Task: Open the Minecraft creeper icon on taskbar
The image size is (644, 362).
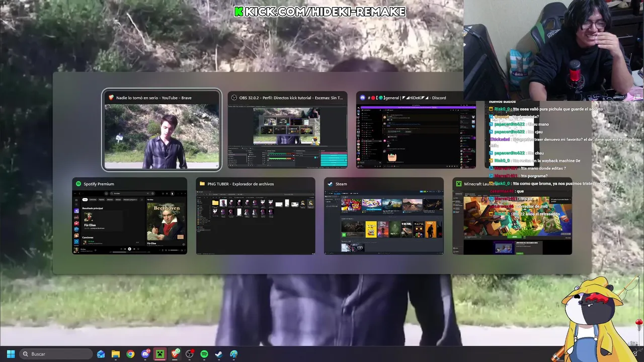Action: pyautogui.click(x=160, y=354)
